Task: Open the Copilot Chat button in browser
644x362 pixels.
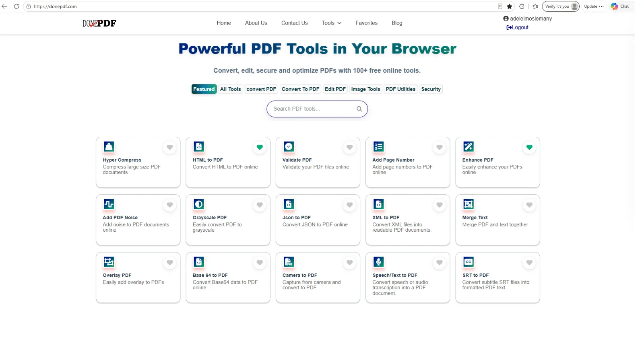Action: 620,6
